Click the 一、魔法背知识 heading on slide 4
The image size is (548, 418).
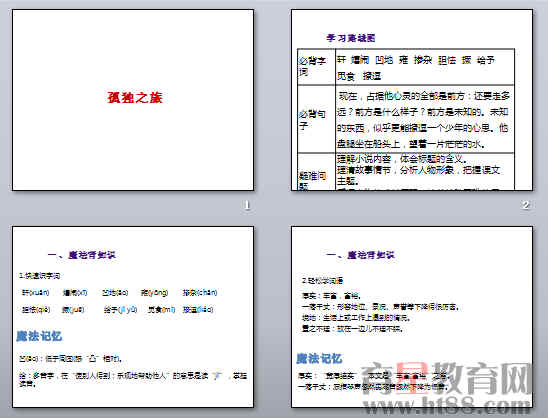(360, 255)
